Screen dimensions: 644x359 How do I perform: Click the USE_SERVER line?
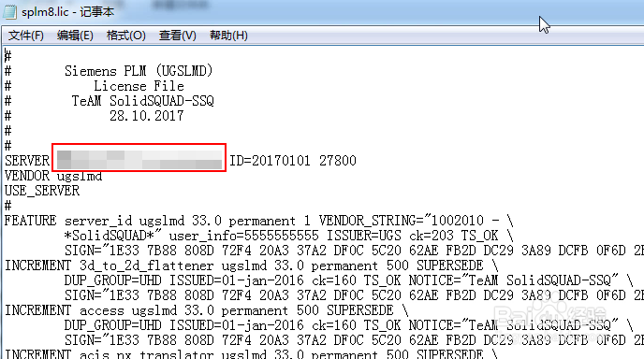tap(42, 191)
